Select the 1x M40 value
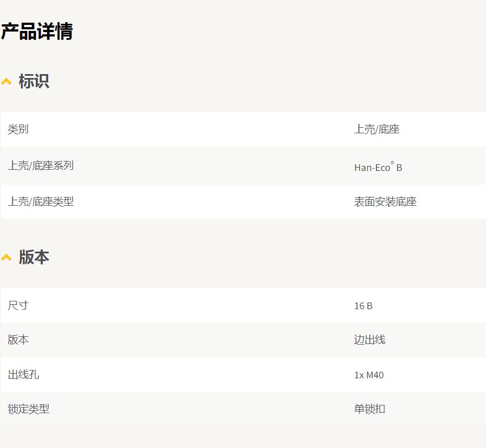This screenshot has height=448, width=486. [x=369, y=375]
